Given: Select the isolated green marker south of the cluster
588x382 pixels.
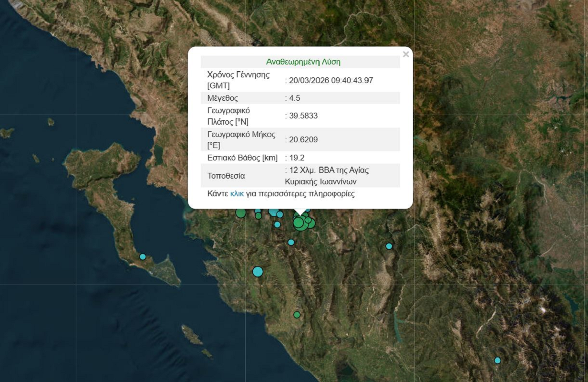Looking at the screenshot, I should point(297,315).
